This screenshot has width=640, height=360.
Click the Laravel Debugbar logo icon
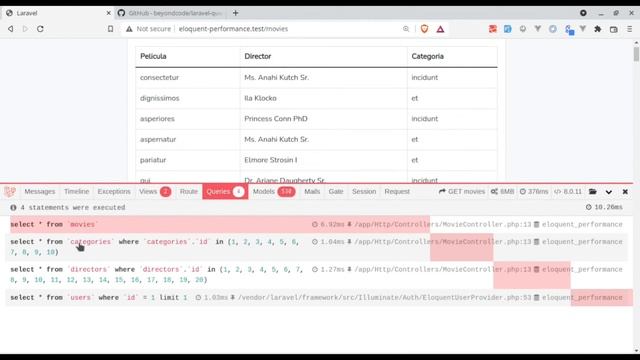coord(10,191)
